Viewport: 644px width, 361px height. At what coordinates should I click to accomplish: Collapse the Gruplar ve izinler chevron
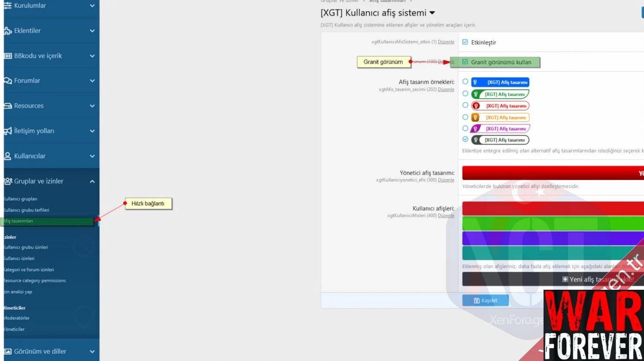pyautogui.click(x=92, y=181)
